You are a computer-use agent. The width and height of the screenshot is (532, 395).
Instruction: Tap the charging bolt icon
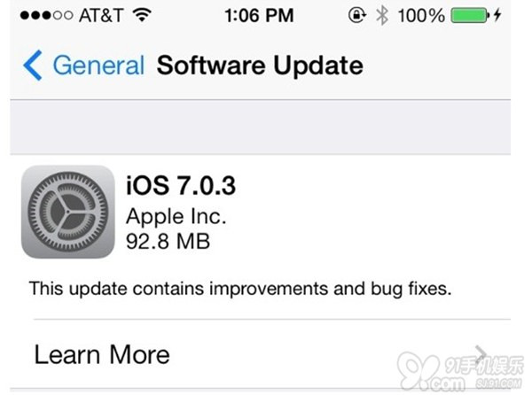pos(497,15)
